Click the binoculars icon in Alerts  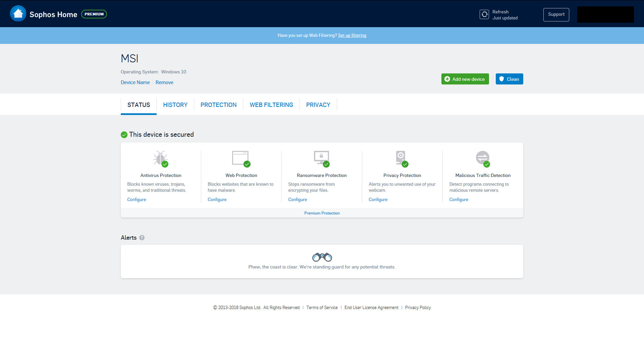click(322, 257)
